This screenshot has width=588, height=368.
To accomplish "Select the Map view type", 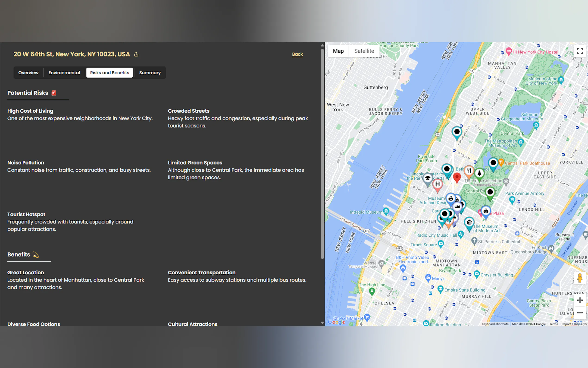I will pos(338,51).
